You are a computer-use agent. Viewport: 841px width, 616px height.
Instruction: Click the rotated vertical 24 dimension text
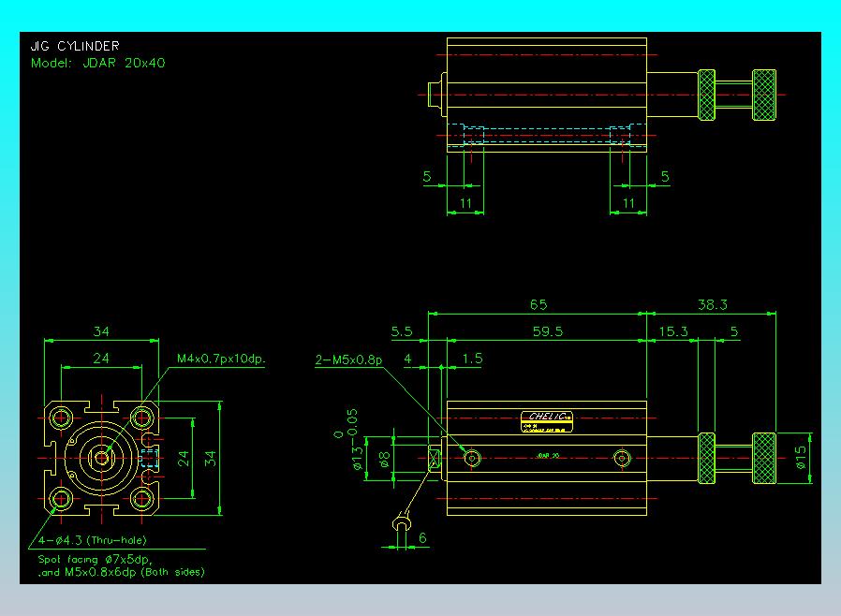click(x=184, y=459)
